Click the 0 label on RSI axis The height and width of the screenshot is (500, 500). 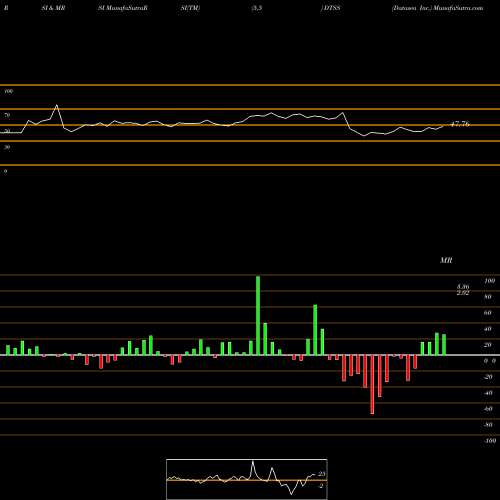click(6, 171)
